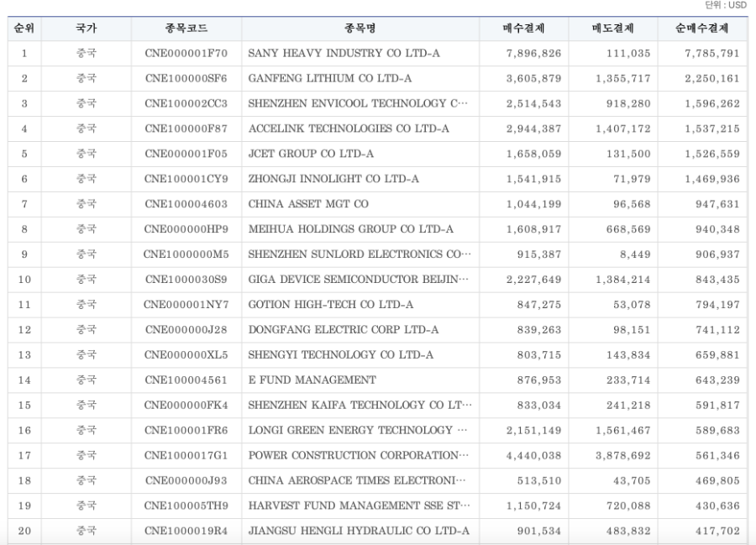Select SHENZHEN KAIFA TECHNOLOGY stock name

(360, 405)
